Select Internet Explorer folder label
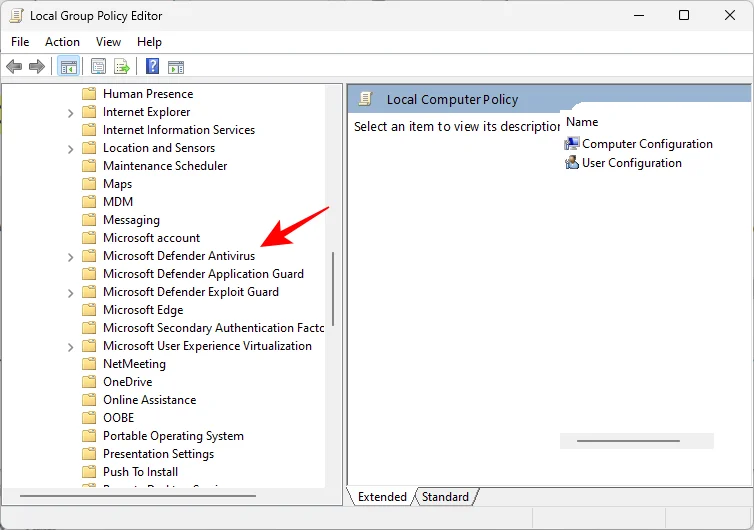Viewport: 754px width, 530px height. pyautogui.click(x=147, y=112)
